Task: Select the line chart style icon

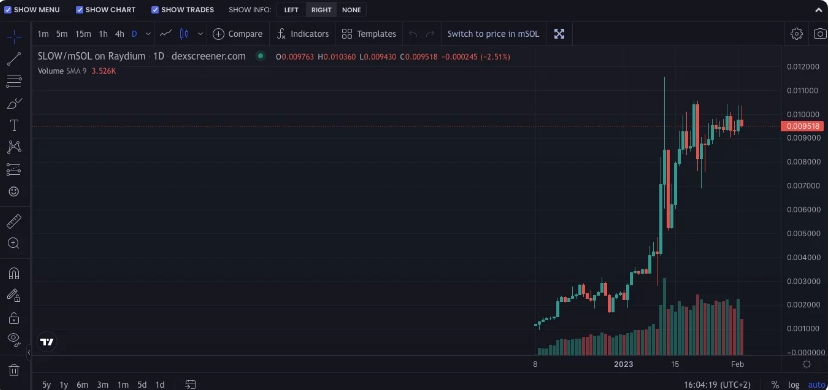Action: 165,34
